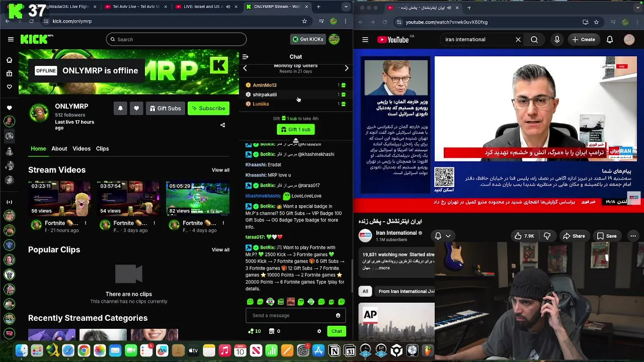This screenshot has width=644, height=362.
Task: Open Iran International notification preference dropdown
Action: point(443,236)
